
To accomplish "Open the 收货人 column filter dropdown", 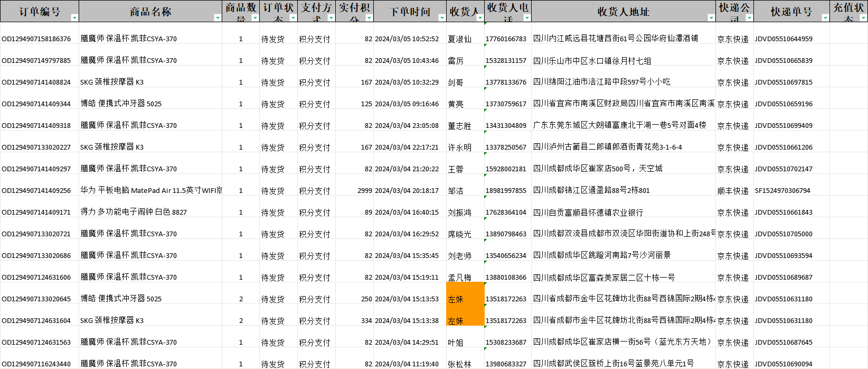I will [x=480, y=18].
